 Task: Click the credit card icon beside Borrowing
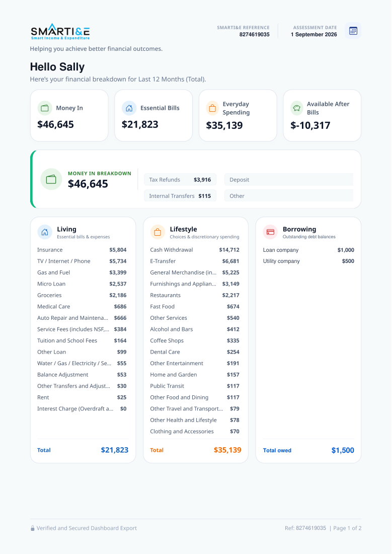coord(270,232)
